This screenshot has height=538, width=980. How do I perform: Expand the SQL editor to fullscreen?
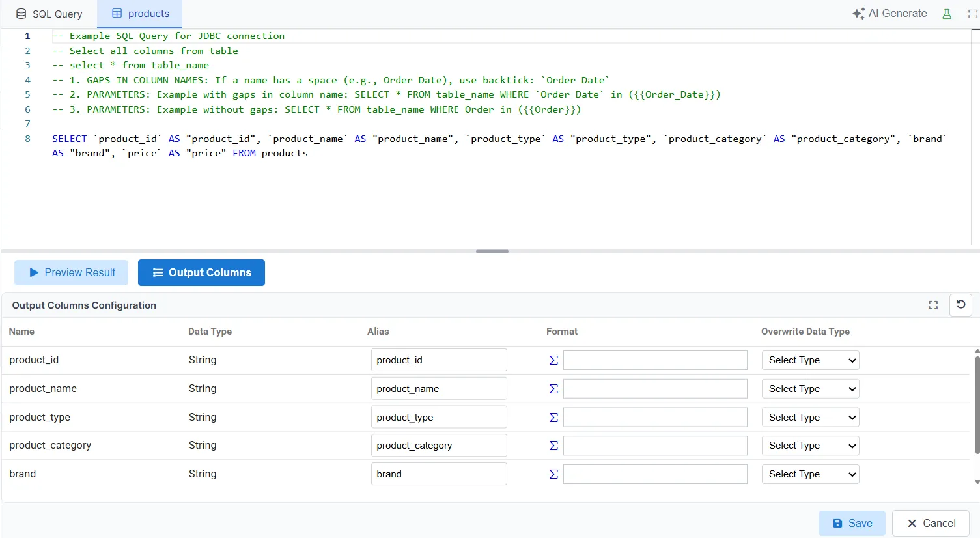[x=972, y=13]
